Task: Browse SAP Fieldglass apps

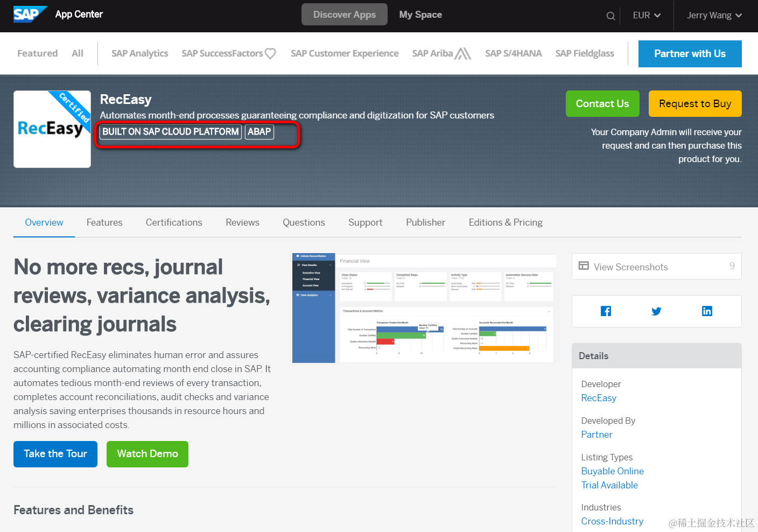Action: click(x=585, y=53)
